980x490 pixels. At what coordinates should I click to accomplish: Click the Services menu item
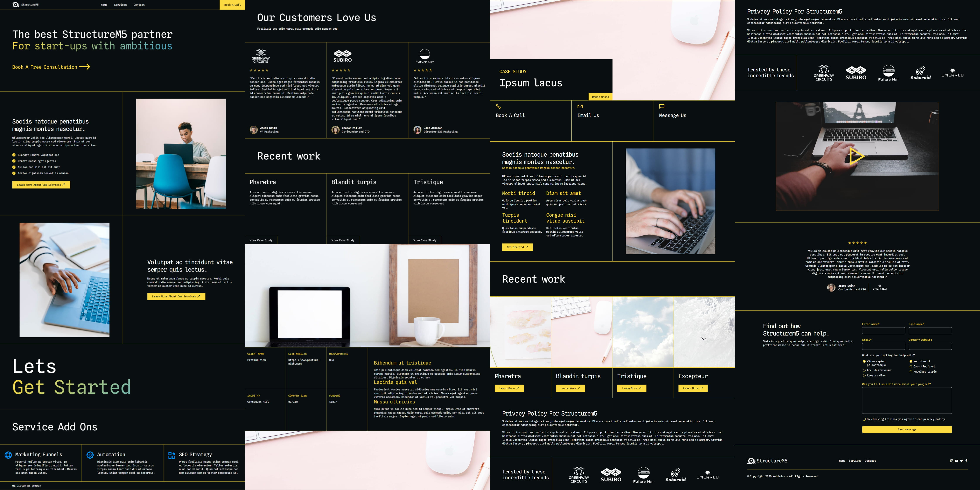point(120,5)
